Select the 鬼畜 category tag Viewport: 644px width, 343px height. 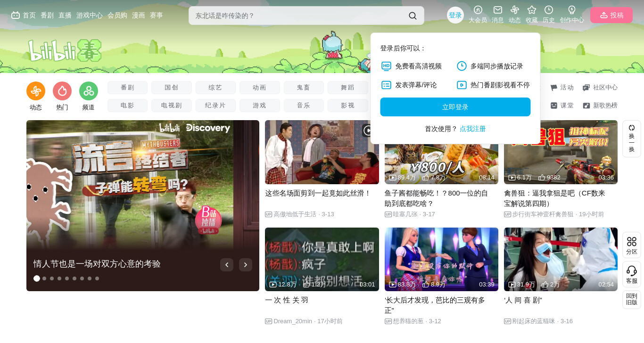click(x=304, y=88)
